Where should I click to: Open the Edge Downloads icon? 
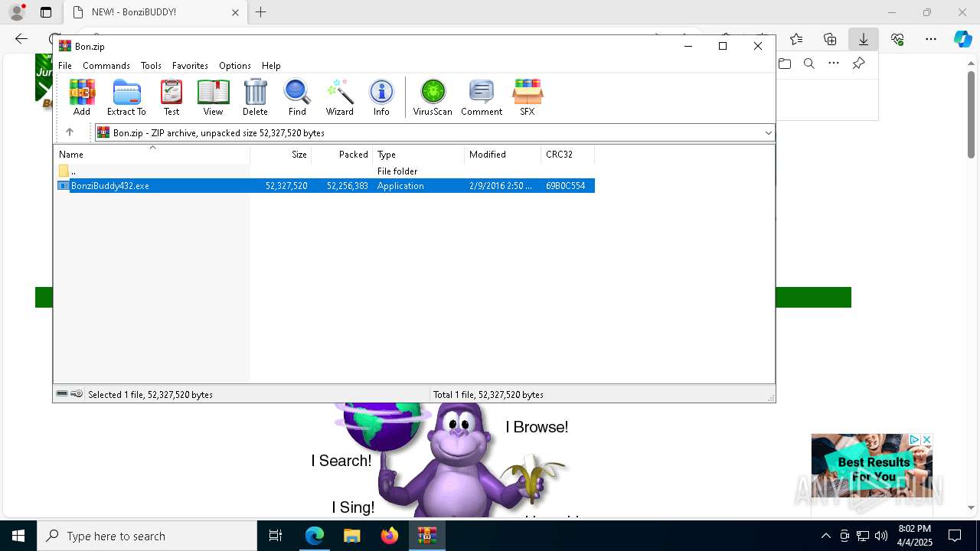click(x=864, y=39)
